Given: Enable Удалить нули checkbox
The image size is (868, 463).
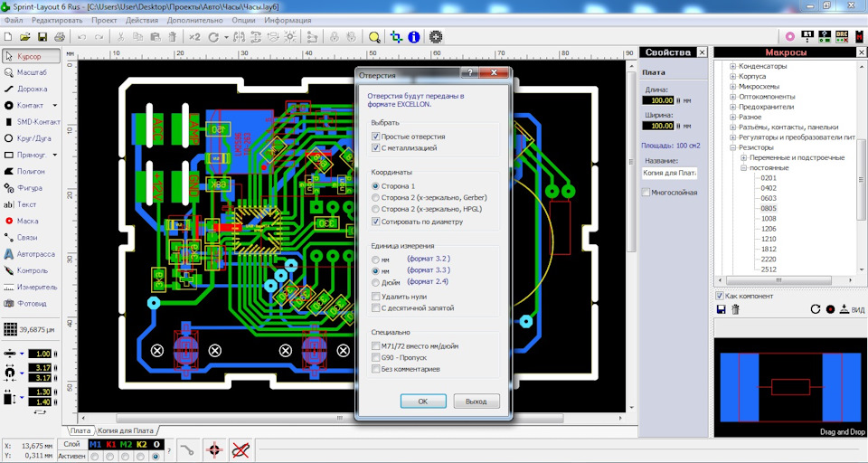Looking at the screenshot, I should (376, 297).
